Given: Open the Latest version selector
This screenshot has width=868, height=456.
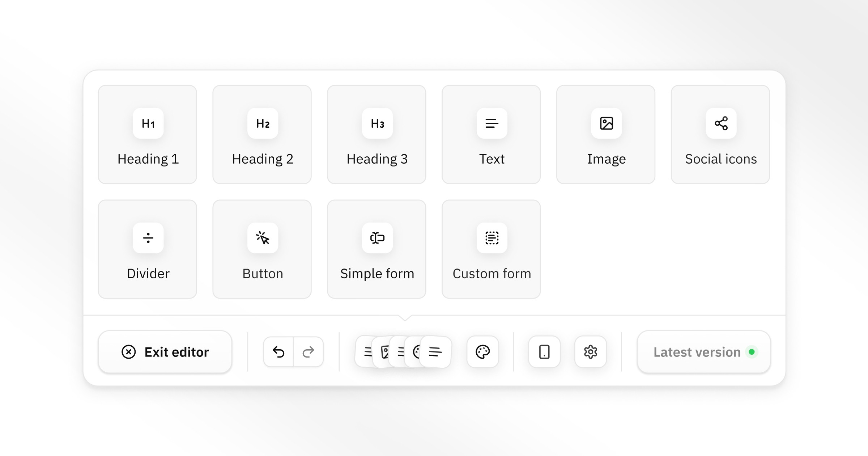Looking at the screenshot, I should pos(704,352).
